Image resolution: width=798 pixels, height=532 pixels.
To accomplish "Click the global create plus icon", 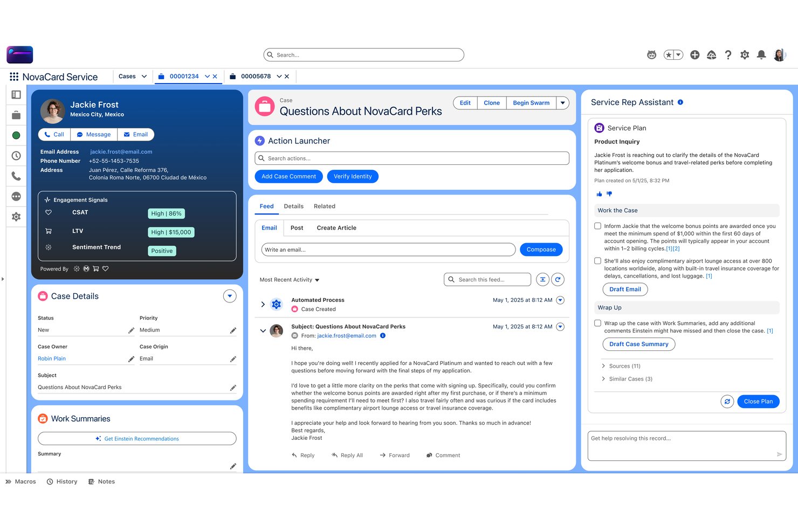I will 695,54.
